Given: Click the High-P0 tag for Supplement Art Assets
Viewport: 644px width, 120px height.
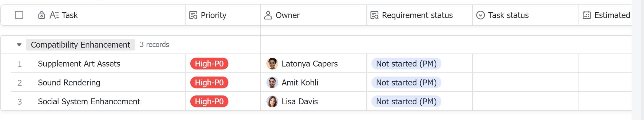Looking at the screenshot, I should click(x=209, y=64).
